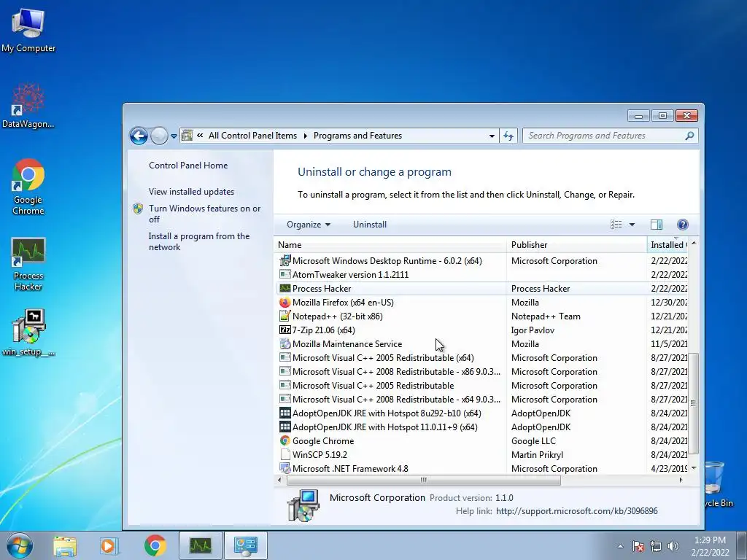Viewport: 747px width, 560px height.
Task: Select Mozilla Maintenance Service row
Action: (x=481, y=344)
